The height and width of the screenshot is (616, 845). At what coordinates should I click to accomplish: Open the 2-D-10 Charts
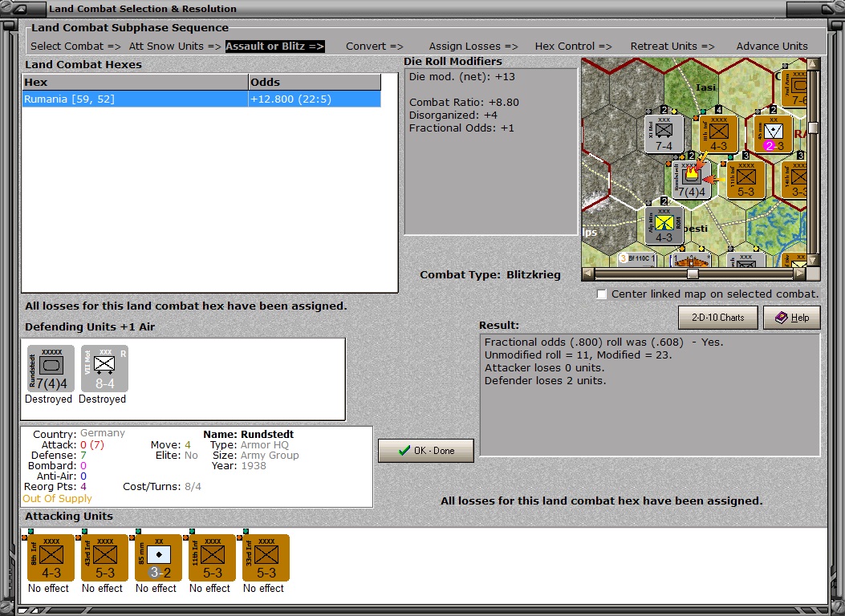click(718, 318)
